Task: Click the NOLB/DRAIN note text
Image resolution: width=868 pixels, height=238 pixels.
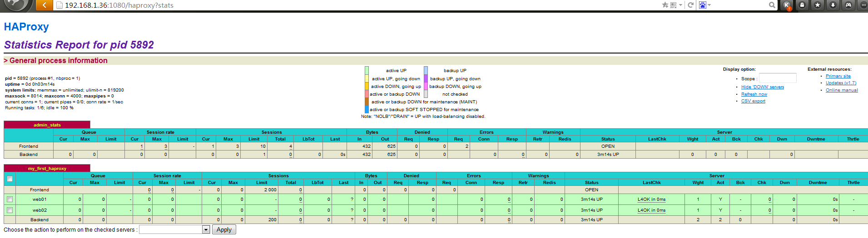Action: (423, 116)
